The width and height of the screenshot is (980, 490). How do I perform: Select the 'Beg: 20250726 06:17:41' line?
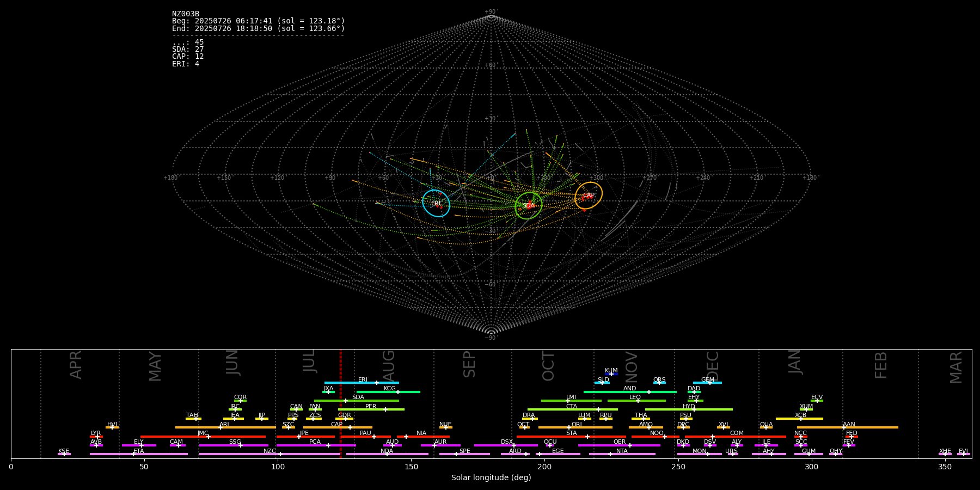[x=259, y=21]
